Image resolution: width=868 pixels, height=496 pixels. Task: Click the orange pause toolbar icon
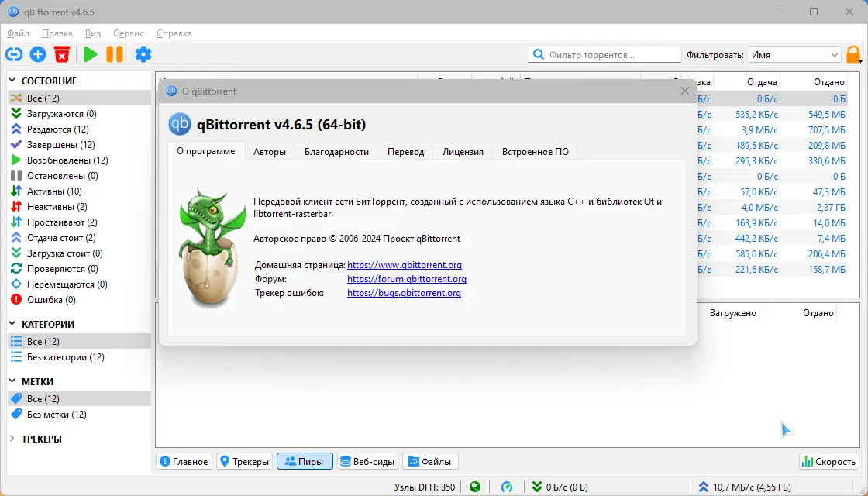point(115,54)
